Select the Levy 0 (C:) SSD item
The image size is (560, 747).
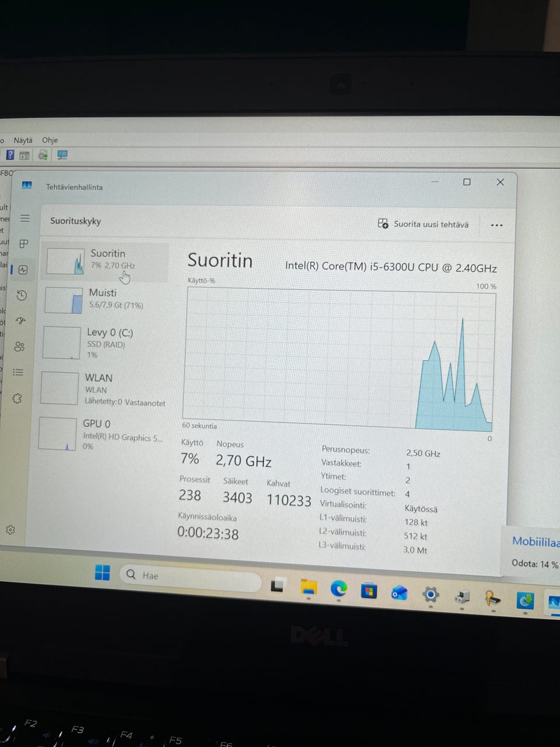point(103,343)
